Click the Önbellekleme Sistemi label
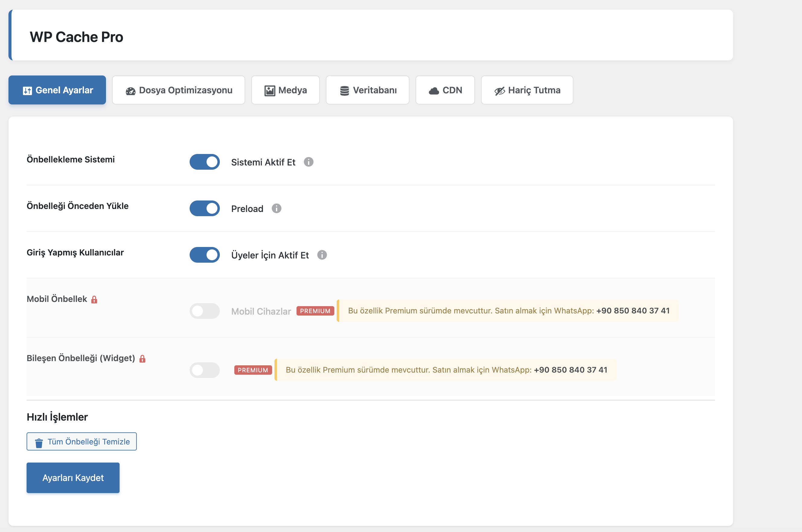Viewport: 802px width, 532px height. 71,159
